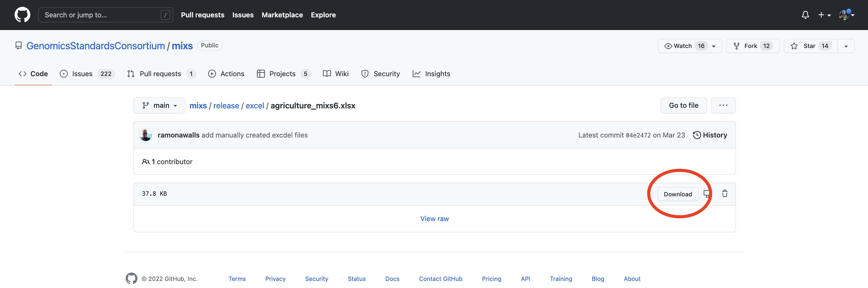Switch to the Issues tab
Image resolution: width=868 pixels, height=288 pixels.
[87, 73]
